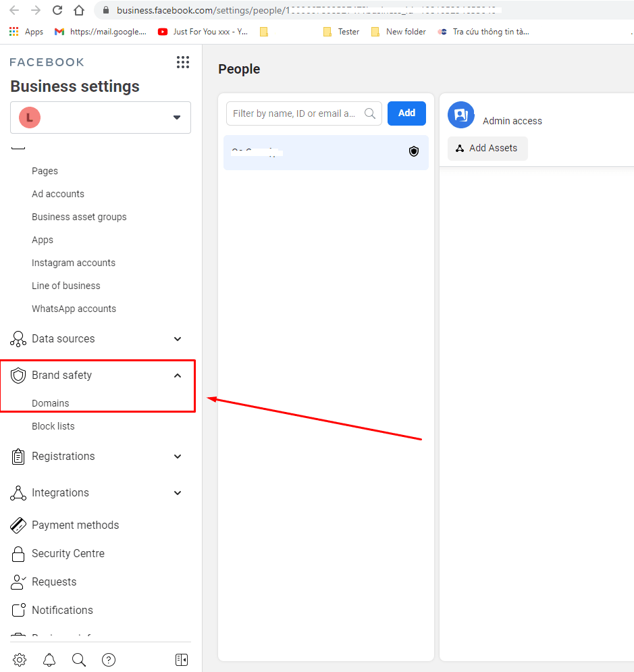Click the Data sources icon

pyautogui.click(x=18, y=339)
